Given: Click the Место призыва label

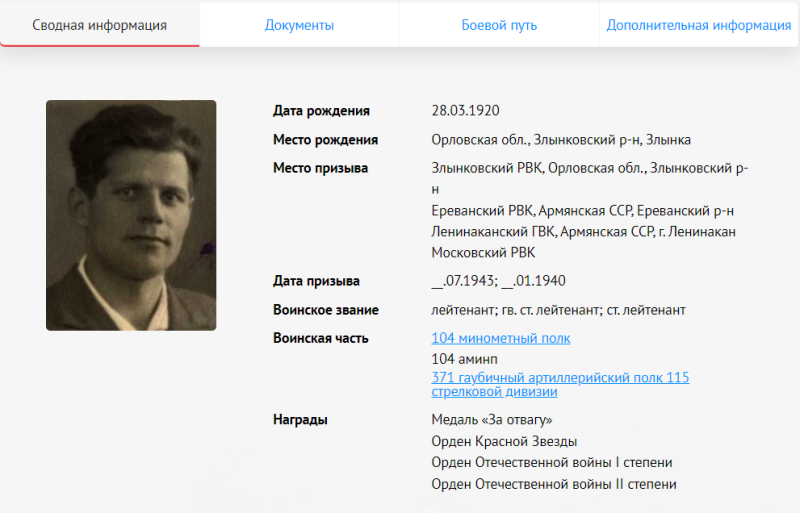Looking at the screenshot, I should [x=320, y=168].
